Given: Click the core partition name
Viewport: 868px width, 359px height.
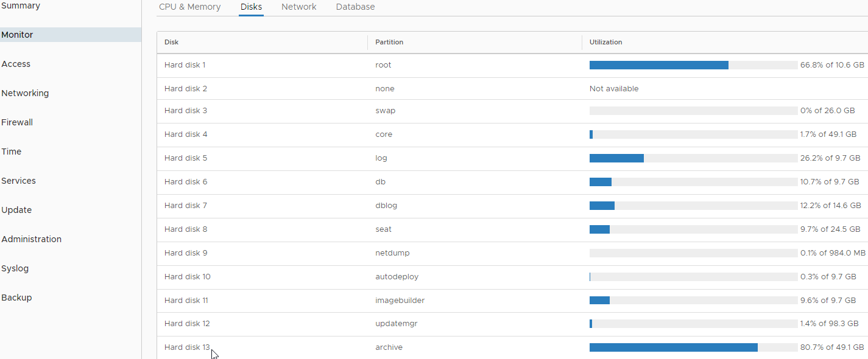Looking at the screenshot, I should click(x=384, y=134).
